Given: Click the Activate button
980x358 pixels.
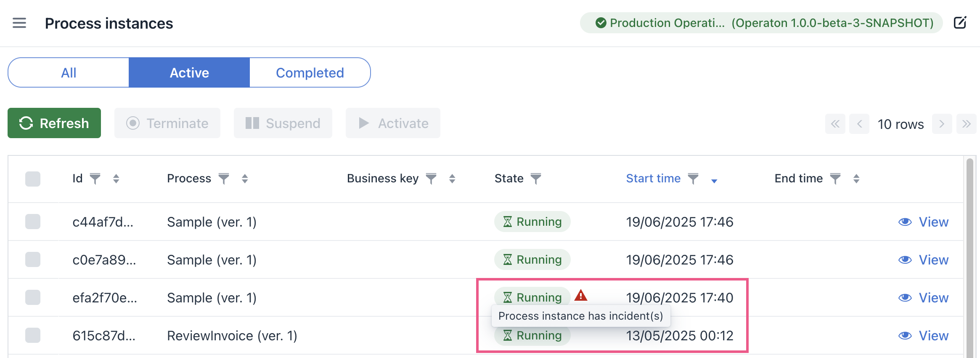Looking at the screenshot, I should click(x=393, y=123).
